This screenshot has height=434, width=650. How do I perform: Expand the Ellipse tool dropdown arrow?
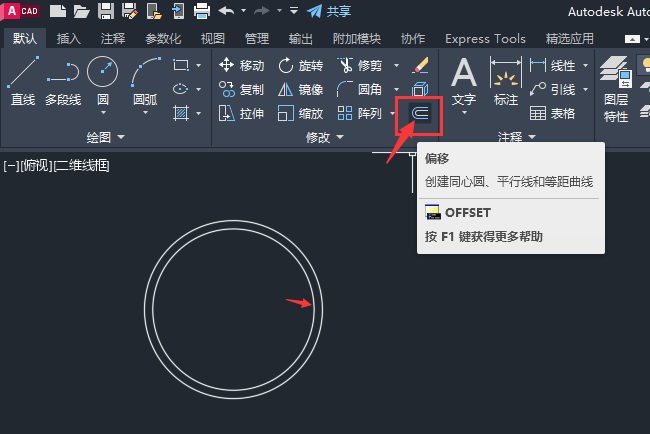(x=199, y=89)
